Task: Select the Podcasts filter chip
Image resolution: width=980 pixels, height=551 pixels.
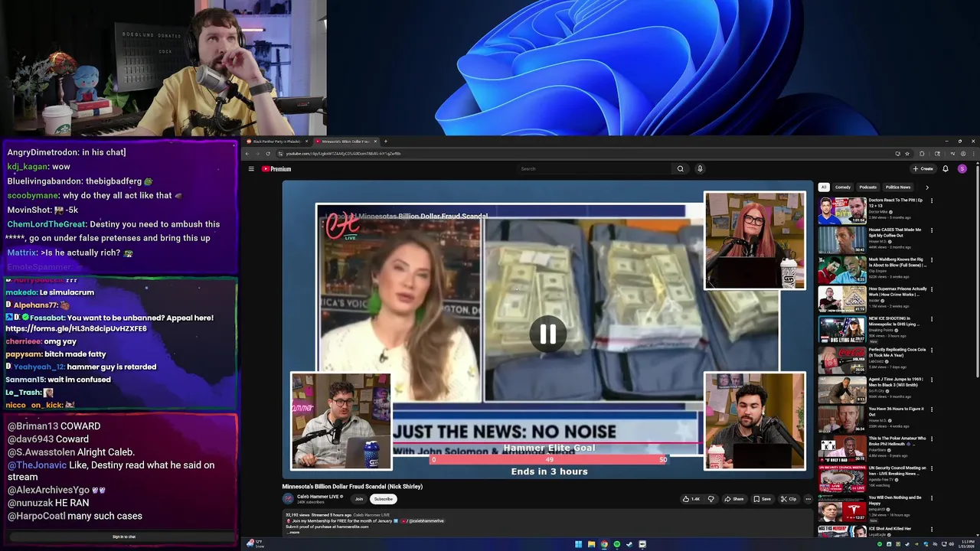Action: tap(868, 187)
